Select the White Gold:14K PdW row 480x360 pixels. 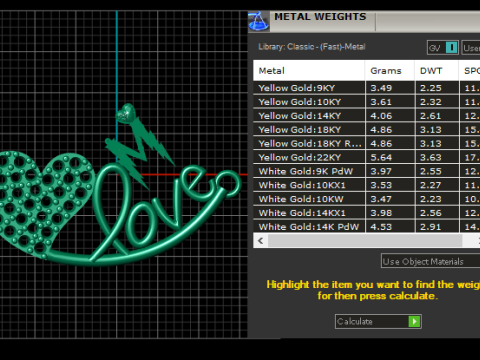[366, 227]
